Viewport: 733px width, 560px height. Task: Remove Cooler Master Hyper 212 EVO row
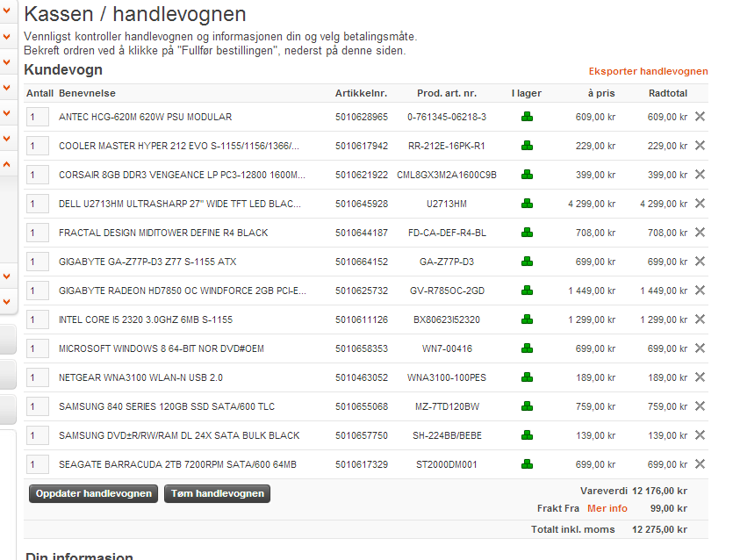pos(700,146)
